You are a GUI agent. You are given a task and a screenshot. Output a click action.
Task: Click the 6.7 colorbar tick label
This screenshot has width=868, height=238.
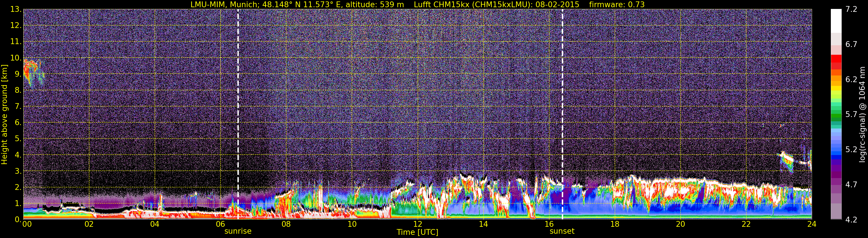pyautogui.click(x=851, y=44)
